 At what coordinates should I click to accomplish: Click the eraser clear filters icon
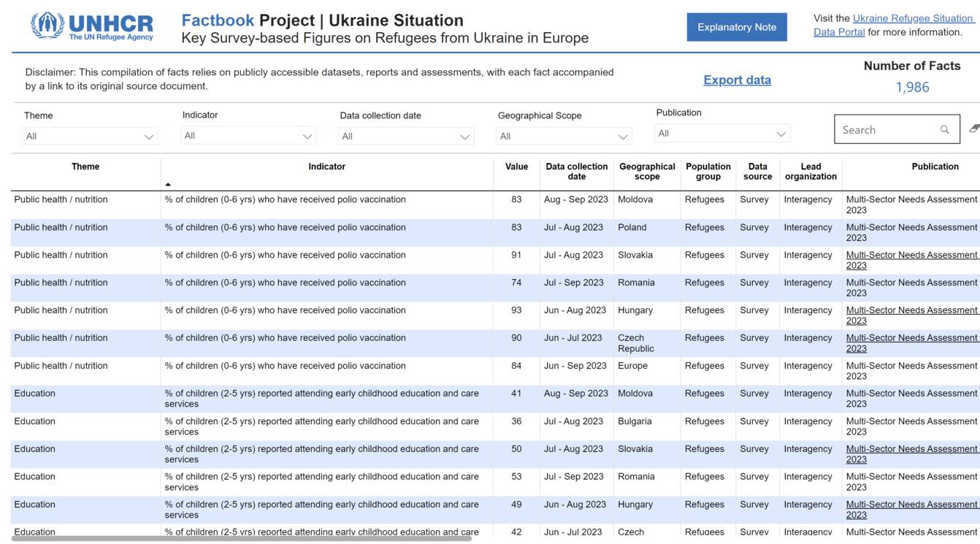pos(974,129)
